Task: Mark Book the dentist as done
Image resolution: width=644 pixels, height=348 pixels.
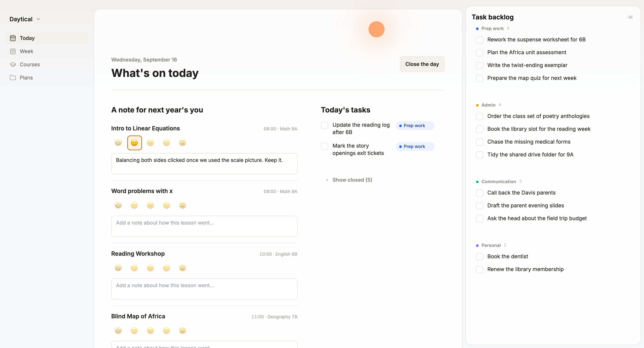Action: pyautogui.click(x=480, y=257)
